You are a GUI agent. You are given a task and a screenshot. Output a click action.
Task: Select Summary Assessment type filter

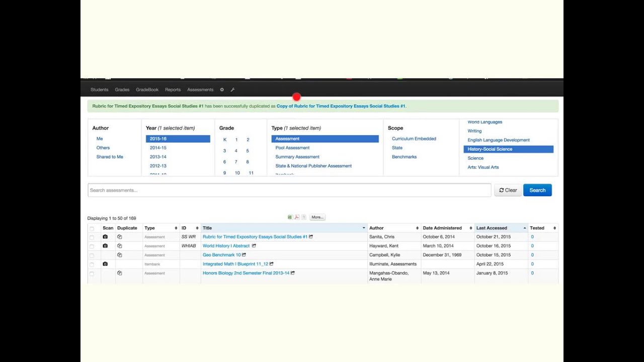click(297, 157)
